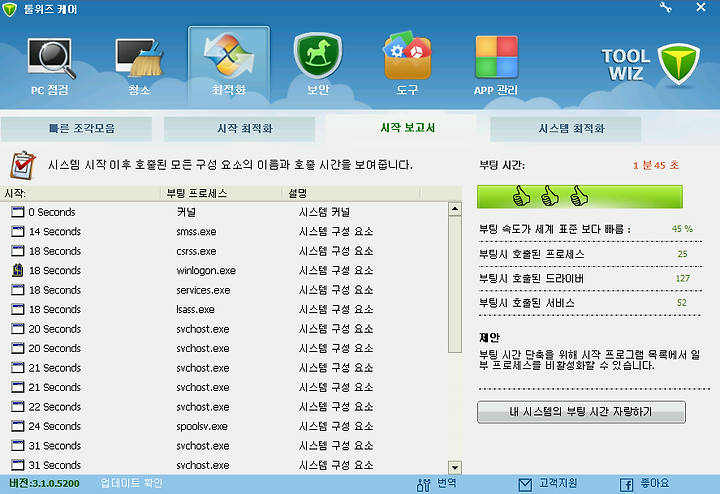The height and width of the screenshot is (494, 720).
Task: Click the 번역 link in status bar
Action: (x=446, y=483)
